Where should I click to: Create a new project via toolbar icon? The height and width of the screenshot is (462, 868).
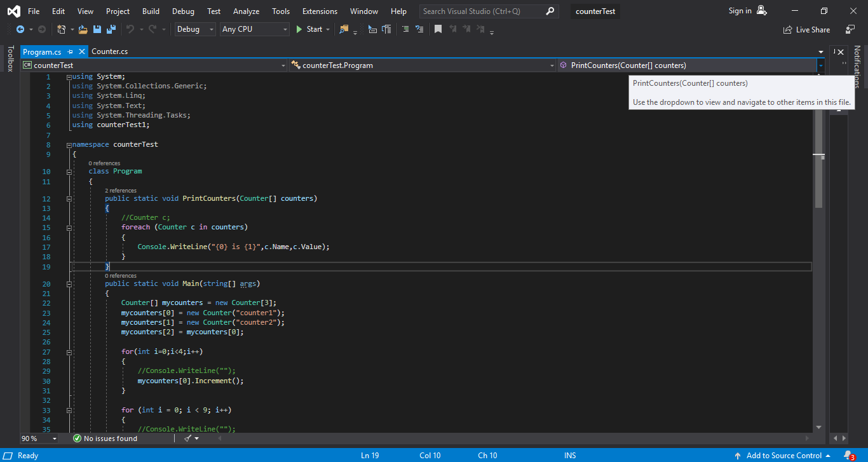62,29
